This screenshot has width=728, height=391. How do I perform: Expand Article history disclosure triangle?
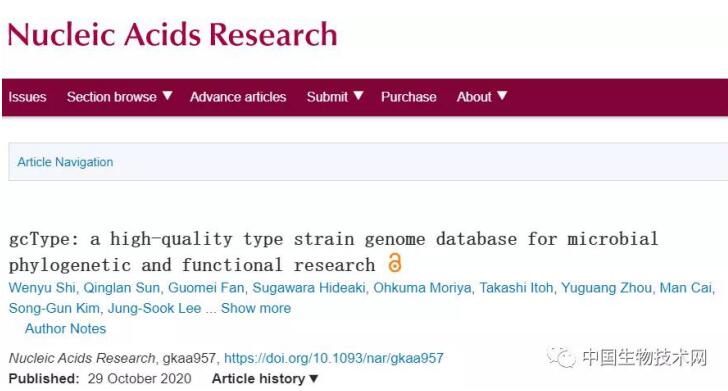(x=313, y=379)
